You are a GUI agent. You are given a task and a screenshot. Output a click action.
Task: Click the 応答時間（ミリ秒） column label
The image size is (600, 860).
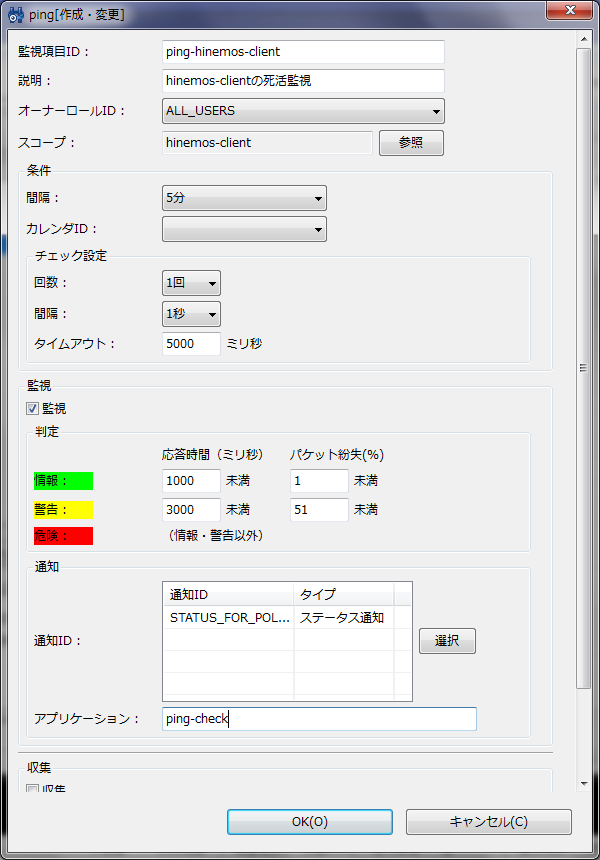click(x=213, y=455)
